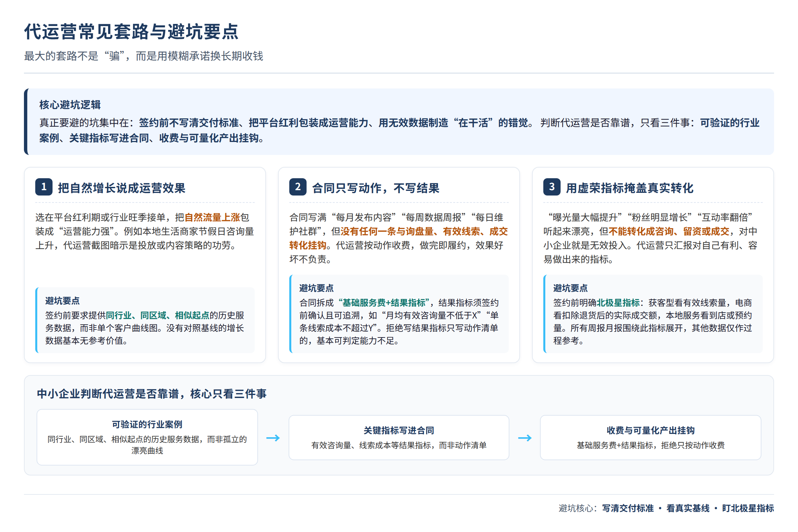Click the number 3 badge icon

(x=552, y=187)
